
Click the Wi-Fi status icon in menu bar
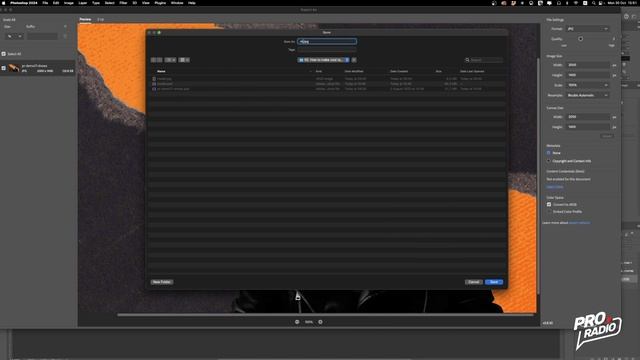pyautogui.click(x=576, y=3)
